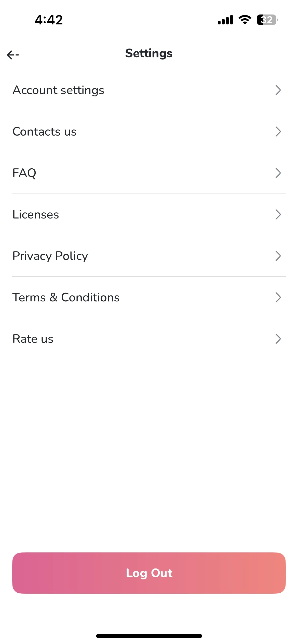Tap the home indicator bar
The width and height of the screenshot is (298, 644).
coord(149,636)
